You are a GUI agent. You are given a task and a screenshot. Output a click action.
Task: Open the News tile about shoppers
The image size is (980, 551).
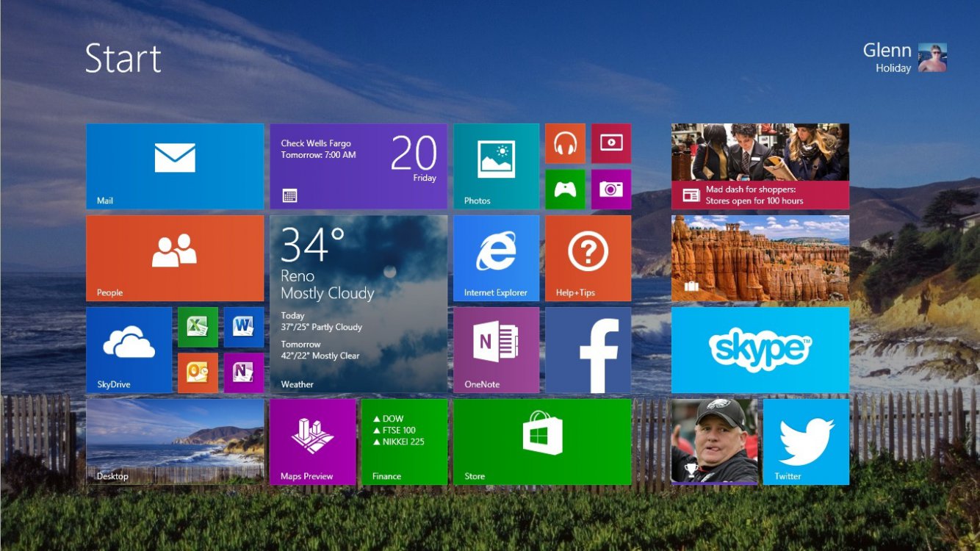760,166
